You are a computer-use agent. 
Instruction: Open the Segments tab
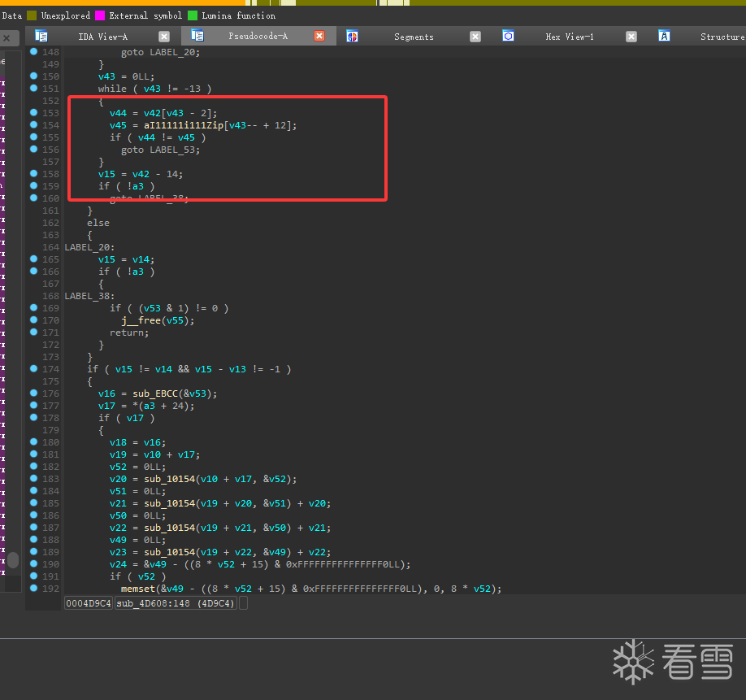[x=414, y=37]
